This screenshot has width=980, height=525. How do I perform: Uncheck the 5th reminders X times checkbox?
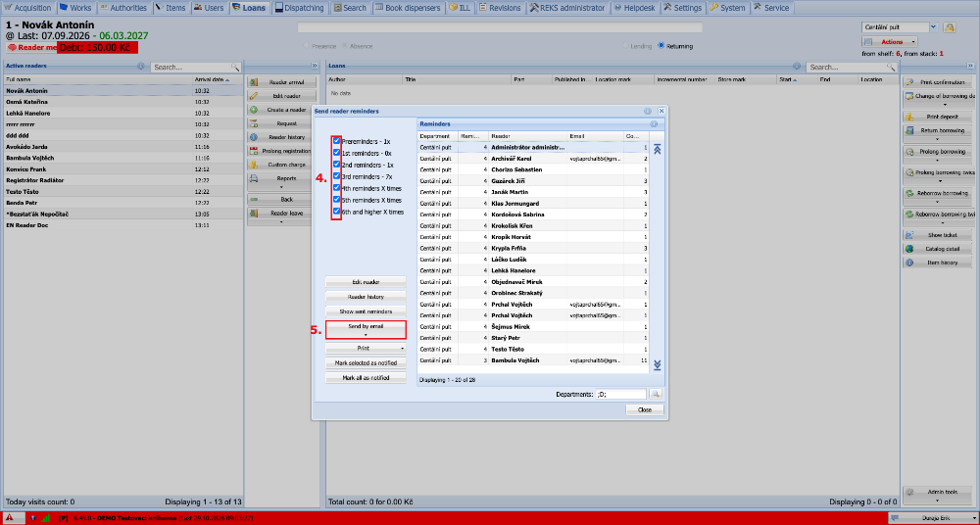click(337, 200)
